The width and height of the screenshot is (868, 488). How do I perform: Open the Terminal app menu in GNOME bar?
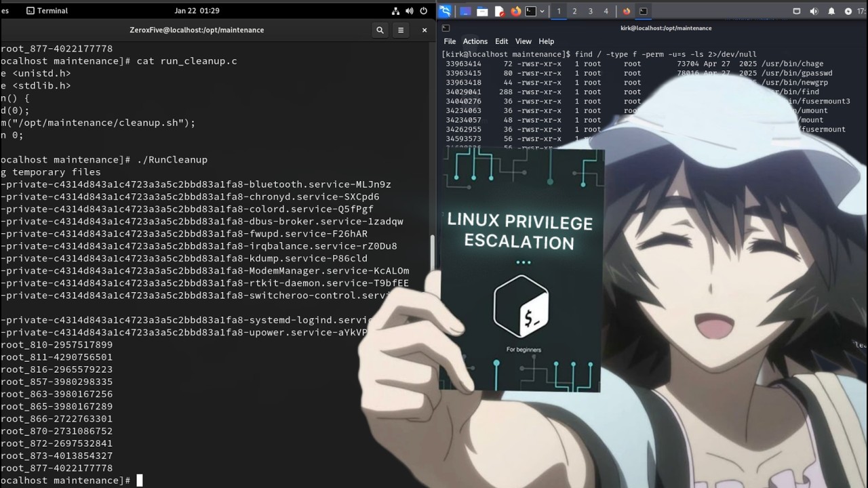tap(47, 11)
